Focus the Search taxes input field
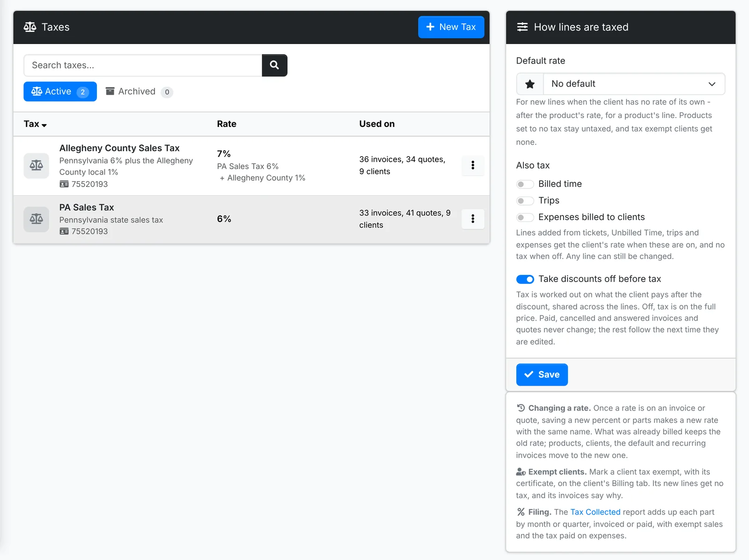 (x=143, y=66)
